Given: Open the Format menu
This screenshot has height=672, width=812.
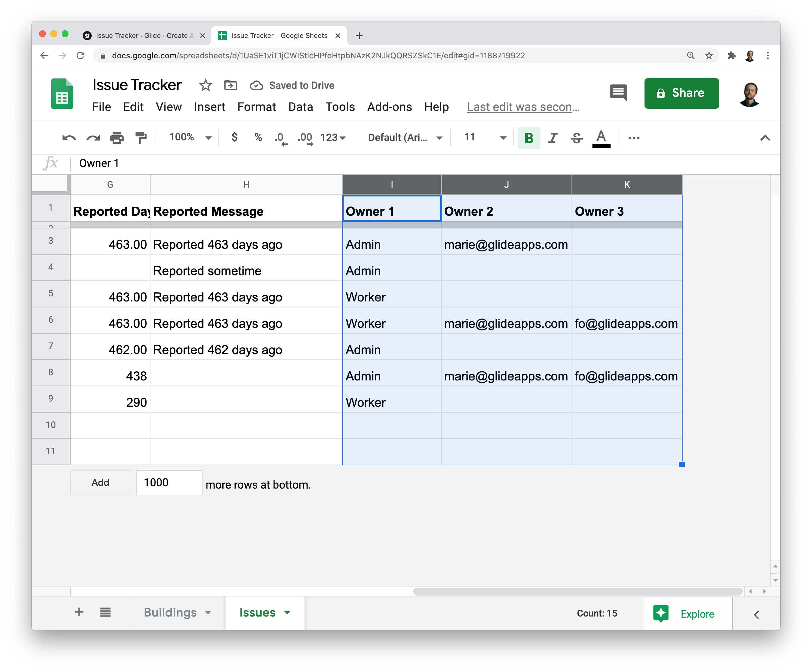Looking at the screenshot, I should 256,107.
